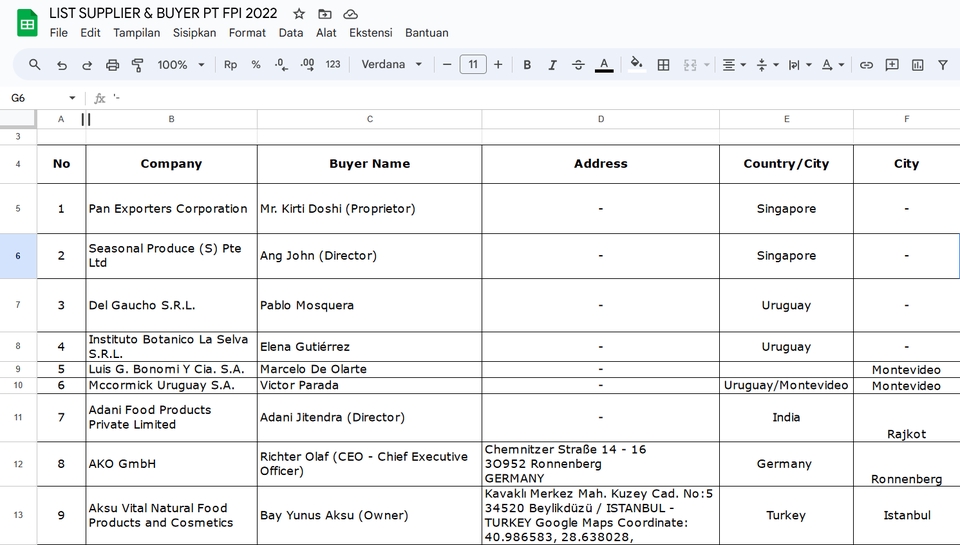Open the Google Sheets home icon
Image resolution: width=960 pixels, height=545 pixels.
[x=28, y=23]
